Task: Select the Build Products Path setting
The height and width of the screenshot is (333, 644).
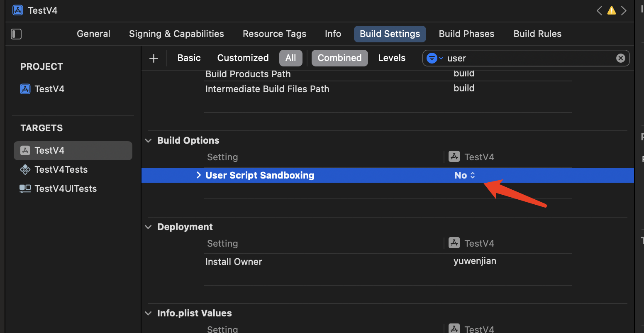Action: [x=248, y=74]
